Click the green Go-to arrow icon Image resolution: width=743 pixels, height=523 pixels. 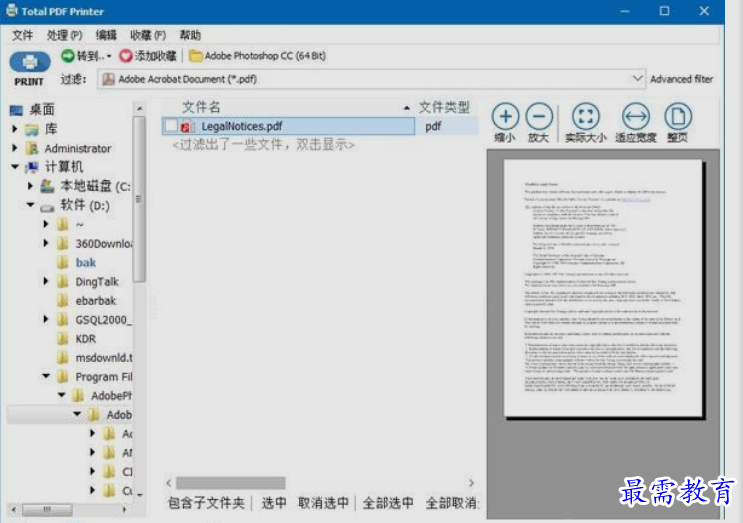coord(68,56)
